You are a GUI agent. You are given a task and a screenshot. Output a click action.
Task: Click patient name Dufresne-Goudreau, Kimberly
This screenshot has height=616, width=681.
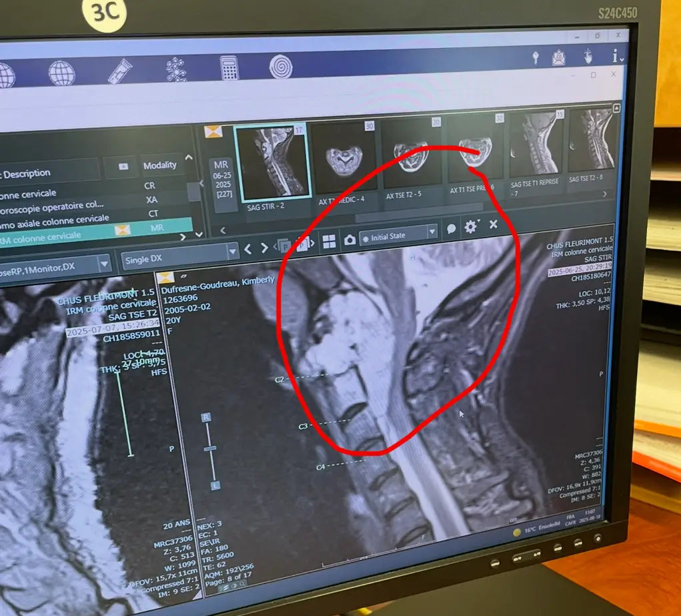click(217, 284)
